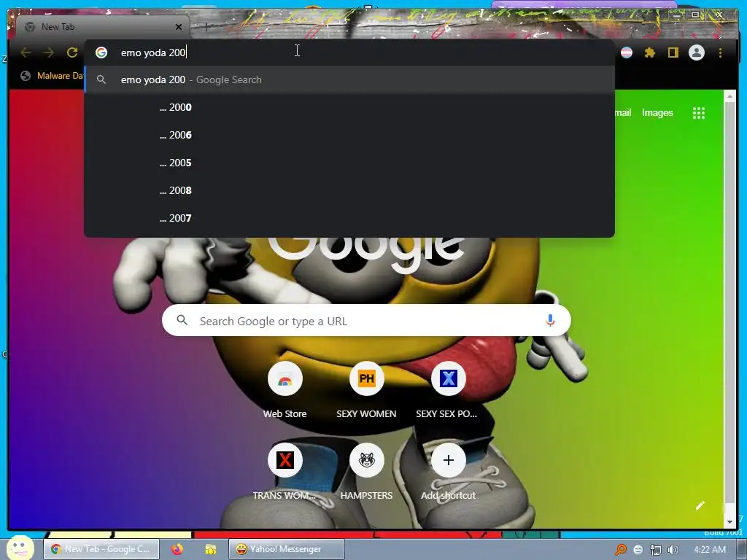Image resolution: width=747 pixels, height=560 pixels.
Task: Customize page with the pencil icon
Action: [700, 506]
